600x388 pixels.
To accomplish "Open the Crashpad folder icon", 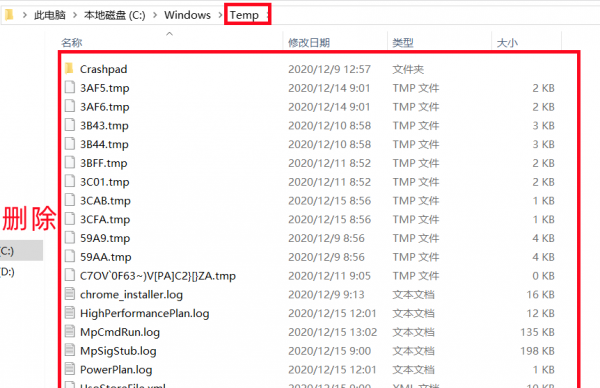I will (x=69, y=69).
